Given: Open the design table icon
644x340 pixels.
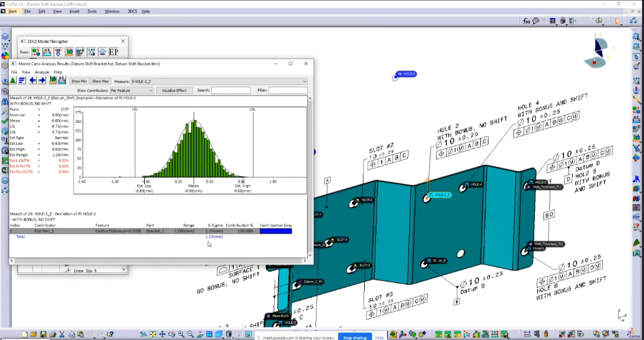Looking at the screenshot, I should [553, 21].
